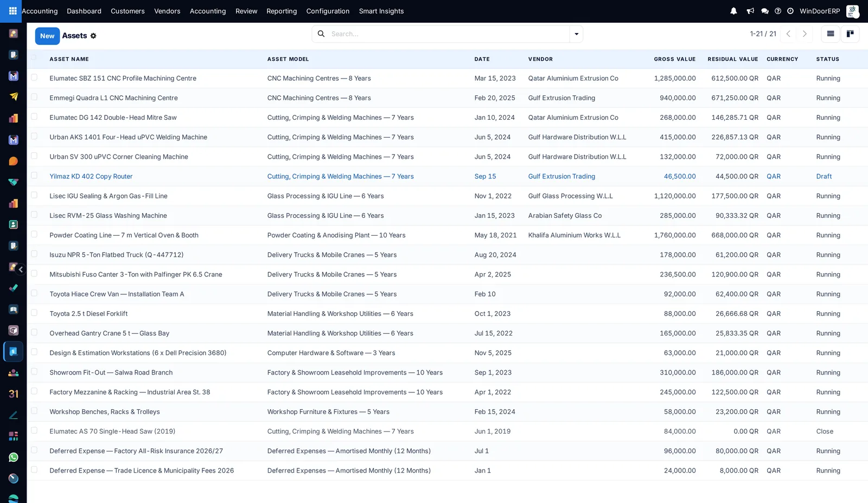Tick the select-all checkbox in header
The height and width of the screenshot is (503, 868).
pyautogui.click(x=34, y=57)
